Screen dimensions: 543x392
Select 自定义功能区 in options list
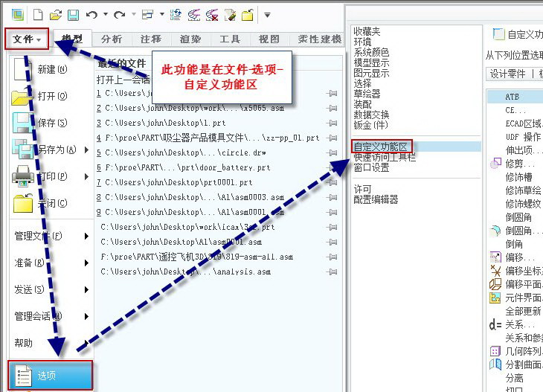(x=381, y=147)
